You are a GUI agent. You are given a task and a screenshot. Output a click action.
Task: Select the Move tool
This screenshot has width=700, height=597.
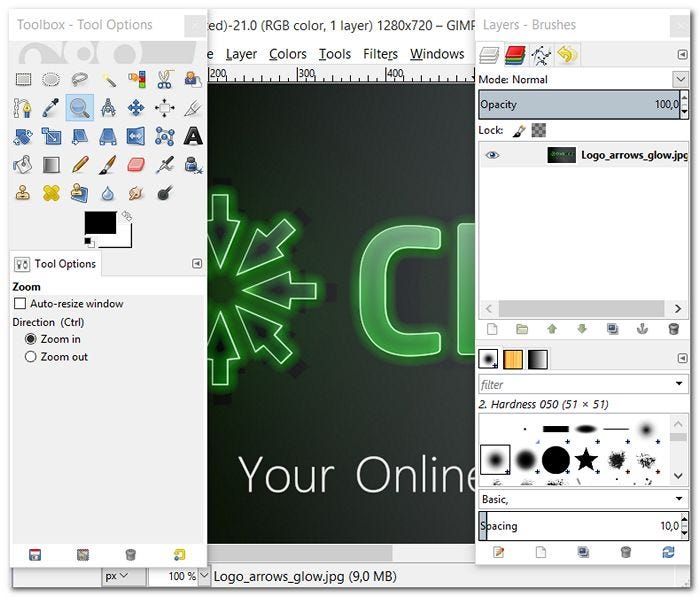coord(136,108)
